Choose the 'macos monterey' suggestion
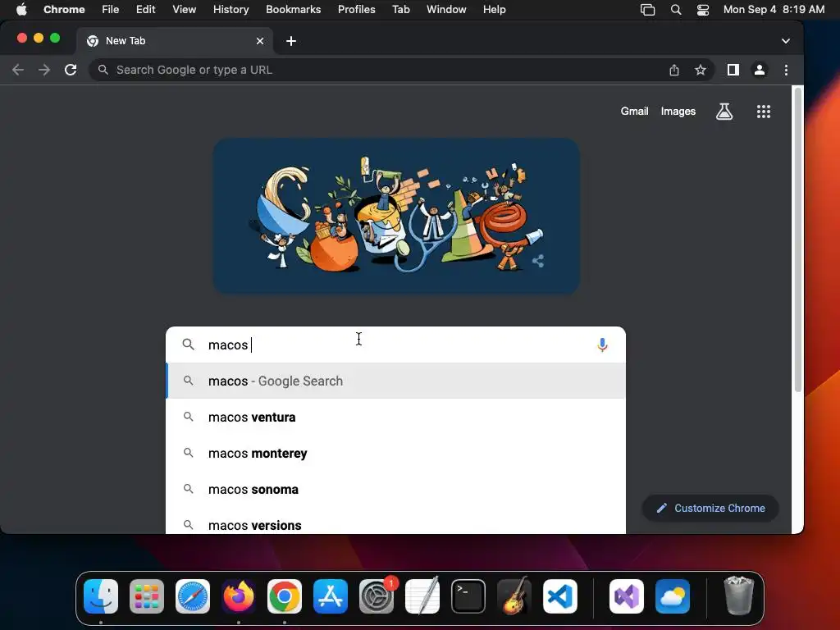 396,453
